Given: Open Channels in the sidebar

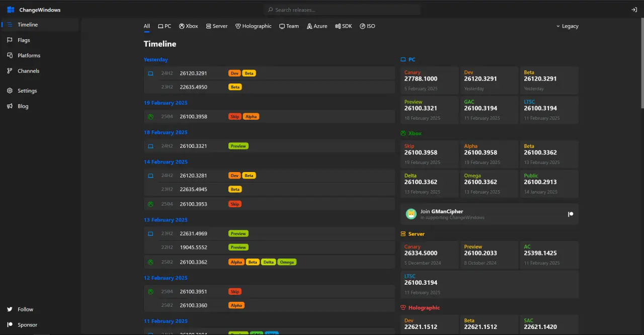Looking at the screenshot, I should point(40,71).
